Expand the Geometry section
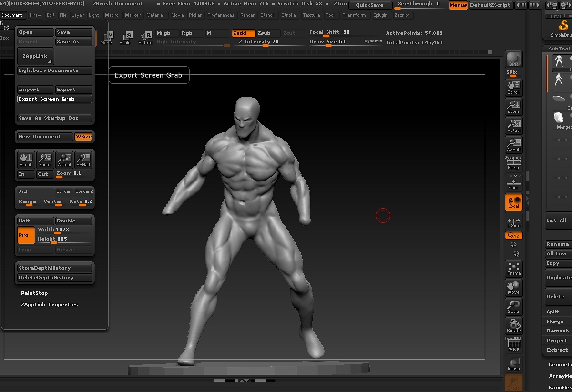Image resolution: width=572 pixels, height=392 pixels. [560, 365]
